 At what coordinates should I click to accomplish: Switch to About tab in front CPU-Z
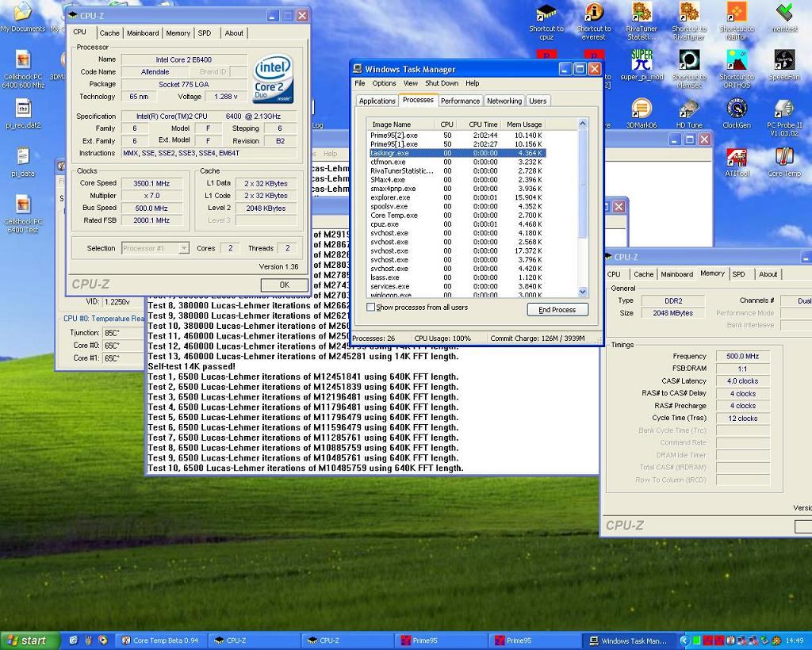[234, 33]
